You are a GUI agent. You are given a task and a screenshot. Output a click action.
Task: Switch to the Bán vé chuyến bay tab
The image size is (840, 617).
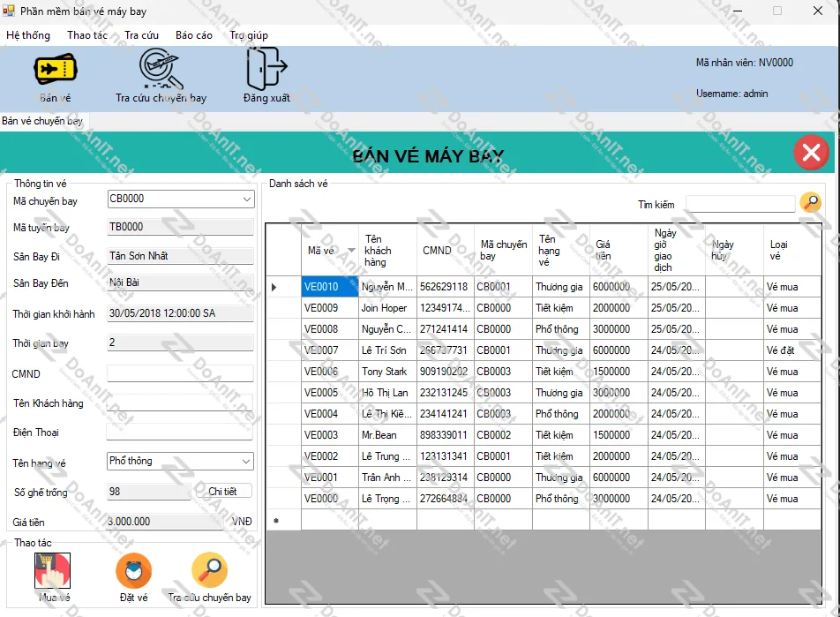pyautogui.click(x=42, y=120)
